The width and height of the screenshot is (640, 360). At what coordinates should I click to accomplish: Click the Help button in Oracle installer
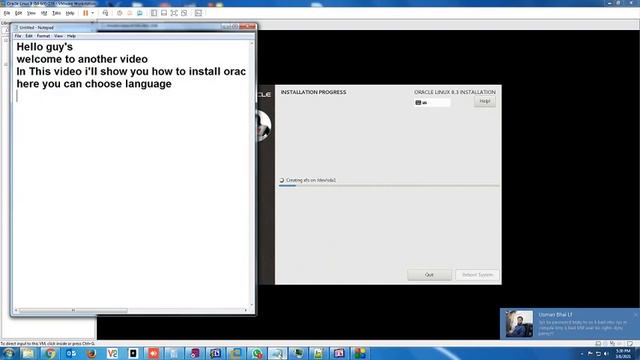coord(485,101)
